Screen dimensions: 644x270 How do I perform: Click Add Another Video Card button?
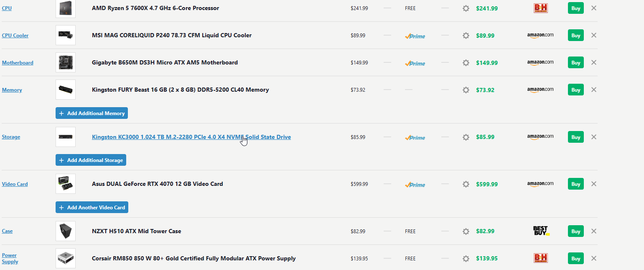92,208
